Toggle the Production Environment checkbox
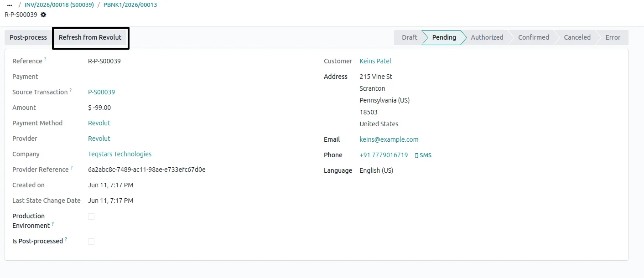The width and height of the screenshot is (644, 278). pos(91,216)
